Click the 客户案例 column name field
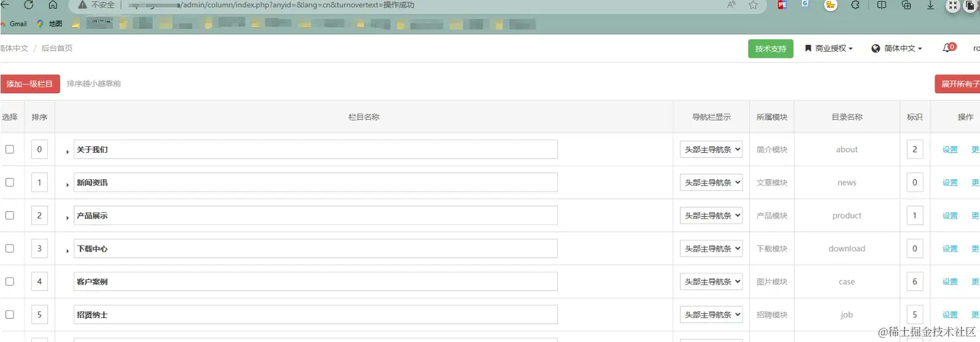 [315, 282]
